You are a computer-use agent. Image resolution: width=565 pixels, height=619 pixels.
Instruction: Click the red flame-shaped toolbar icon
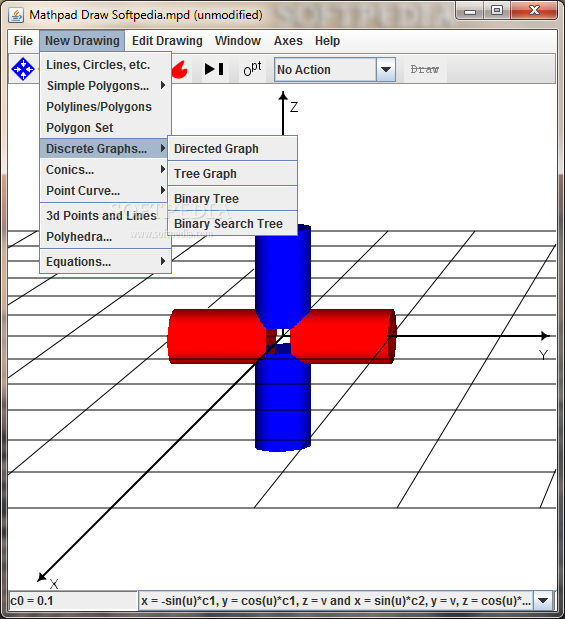click(180, 70)
